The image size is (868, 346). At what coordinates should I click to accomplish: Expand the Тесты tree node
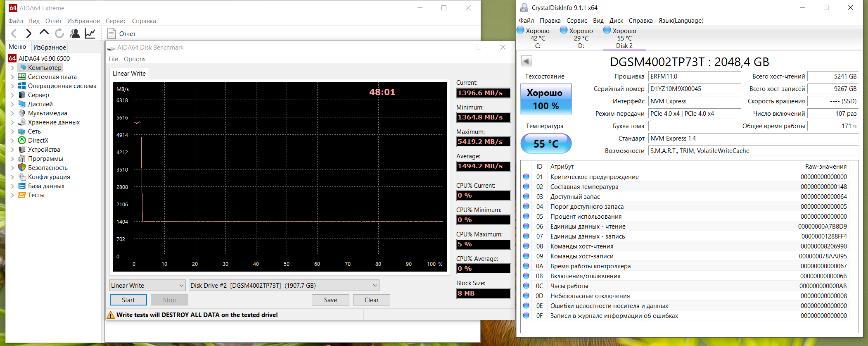tap(12, 195)
